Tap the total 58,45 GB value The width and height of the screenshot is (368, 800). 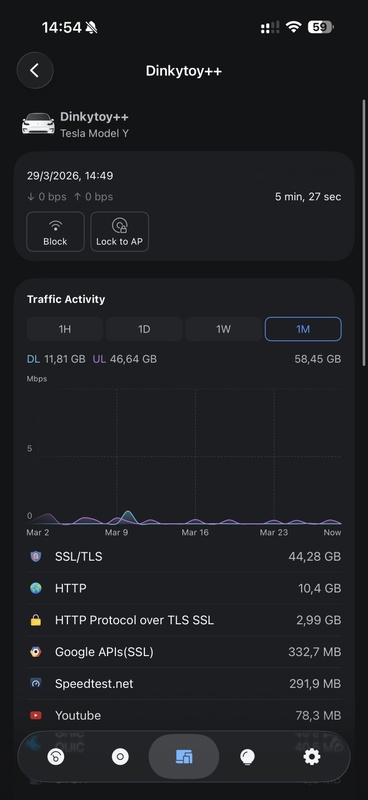(317, 359)
